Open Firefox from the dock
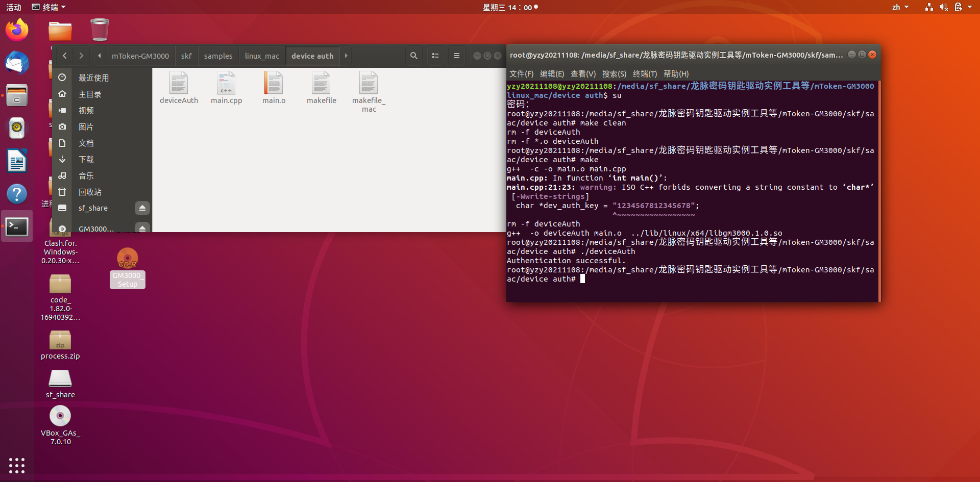 point(17,30)
